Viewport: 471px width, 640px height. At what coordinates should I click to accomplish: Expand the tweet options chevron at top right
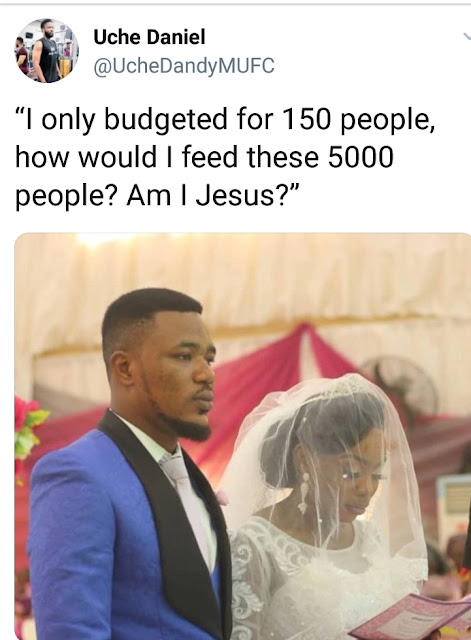[467, 37]
